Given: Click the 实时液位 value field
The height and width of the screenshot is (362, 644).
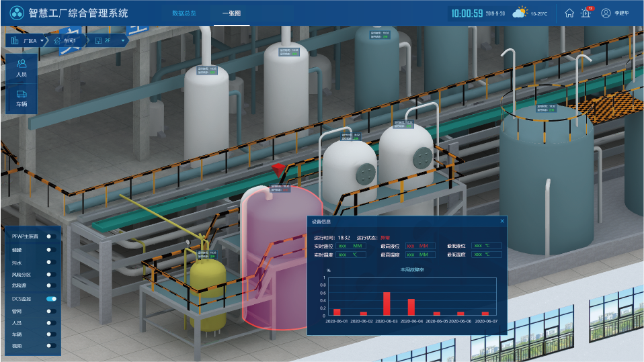Looking at the screenshot, I should point(350,246).
